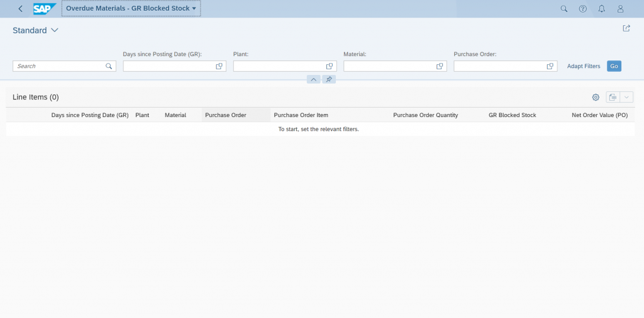Open value help for Days since Posting Date
644x318 pixels.
[219, 66]
